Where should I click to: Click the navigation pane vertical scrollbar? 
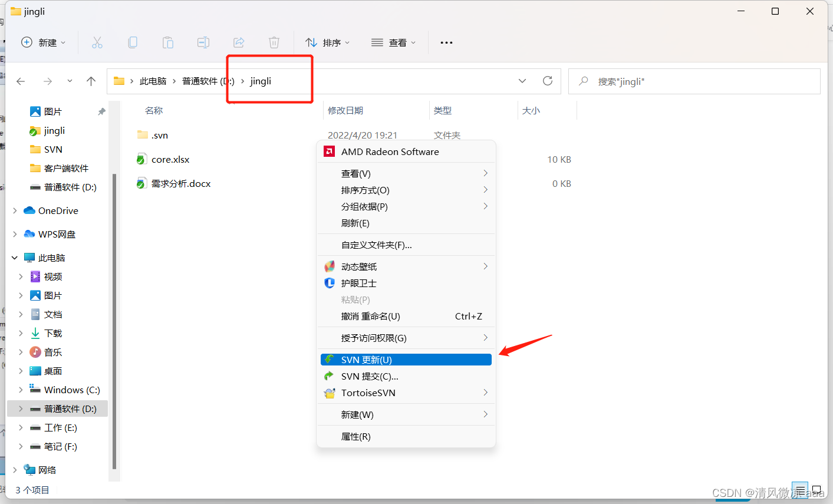tap(114, 321)
